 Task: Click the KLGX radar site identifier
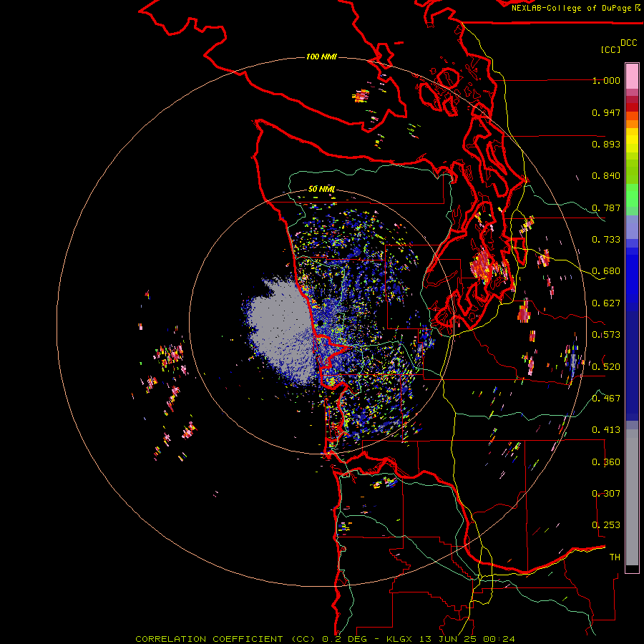399,639
